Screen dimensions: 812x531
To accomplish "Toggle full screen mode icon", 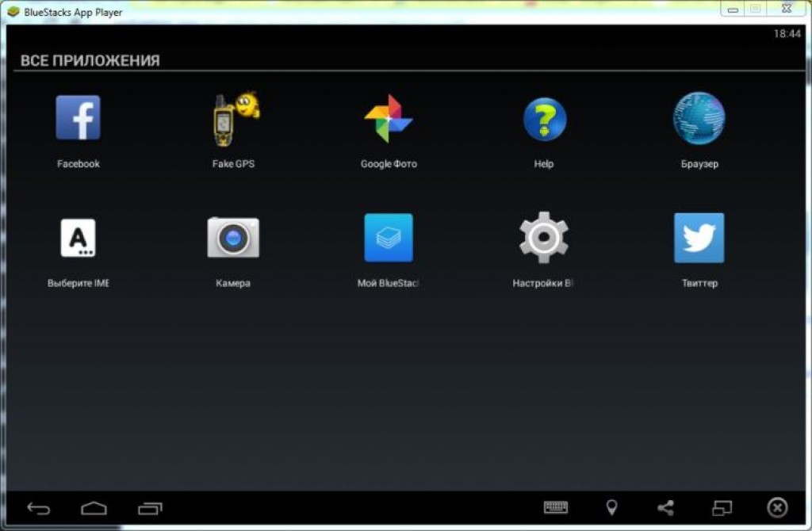I will (722, 508).
